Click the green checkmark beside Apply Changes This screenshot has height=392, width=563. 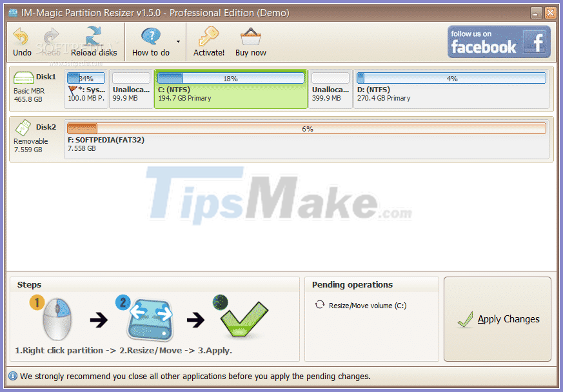tap(466, 319)
